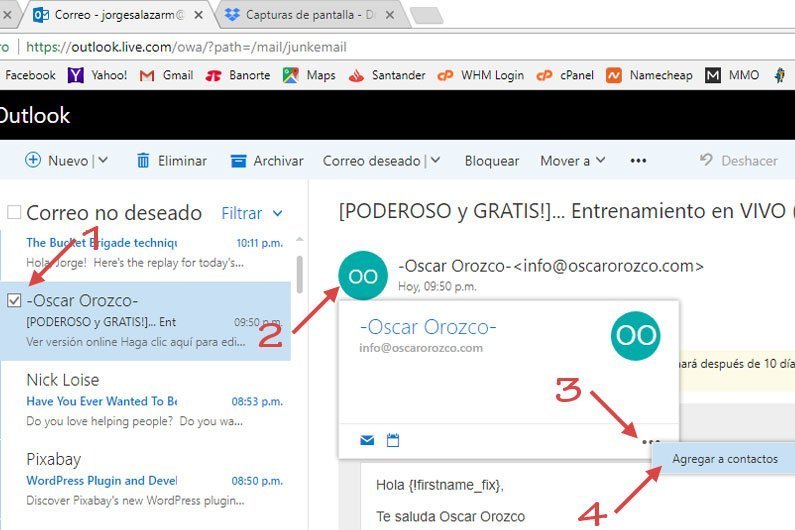Send email via envelope icon in contact card

tap(367, 440)
